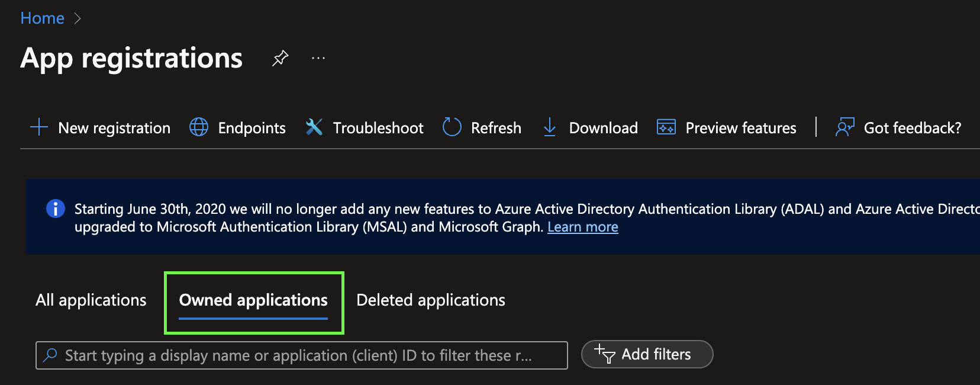Click the breadcrumb chevron after Home
The image size is (980, 385).
coord(78,19)
